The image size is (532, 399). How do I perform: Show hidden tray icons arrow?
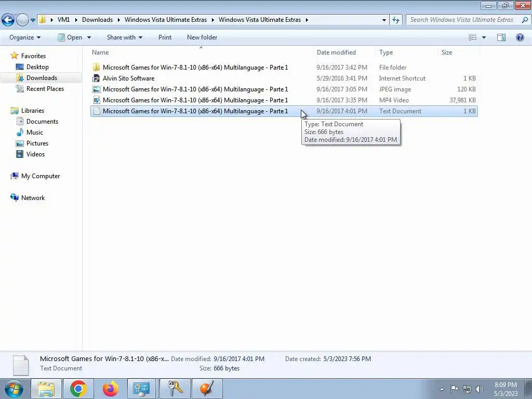tap(442, 389)
